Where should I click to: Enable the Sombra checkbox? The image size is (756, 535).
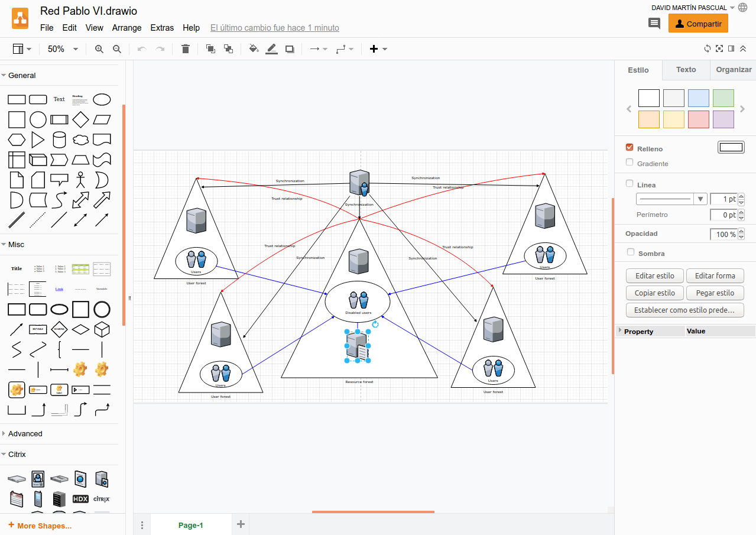point(630,253)
